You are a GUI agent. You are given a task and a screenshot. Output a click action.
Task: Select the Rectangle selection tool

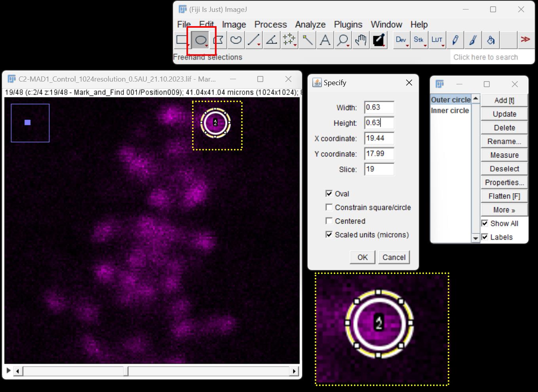coord(182,40)
